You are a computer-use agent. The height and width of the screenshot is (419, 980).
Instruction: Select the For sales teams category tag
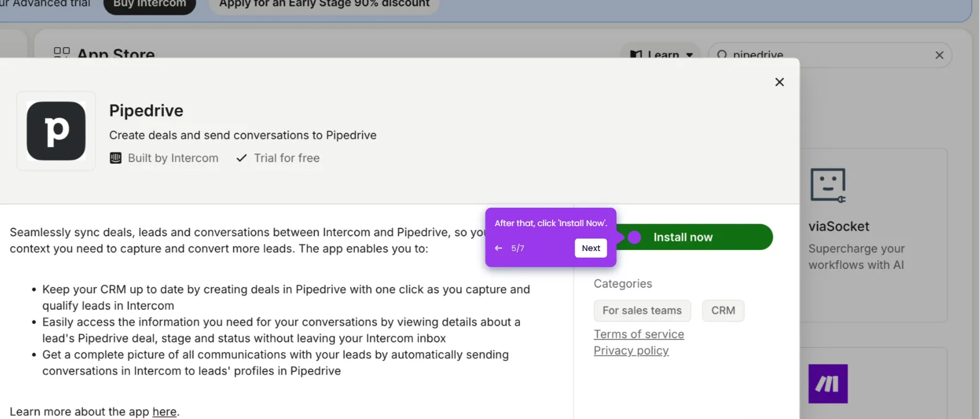[x=642, y=310]
